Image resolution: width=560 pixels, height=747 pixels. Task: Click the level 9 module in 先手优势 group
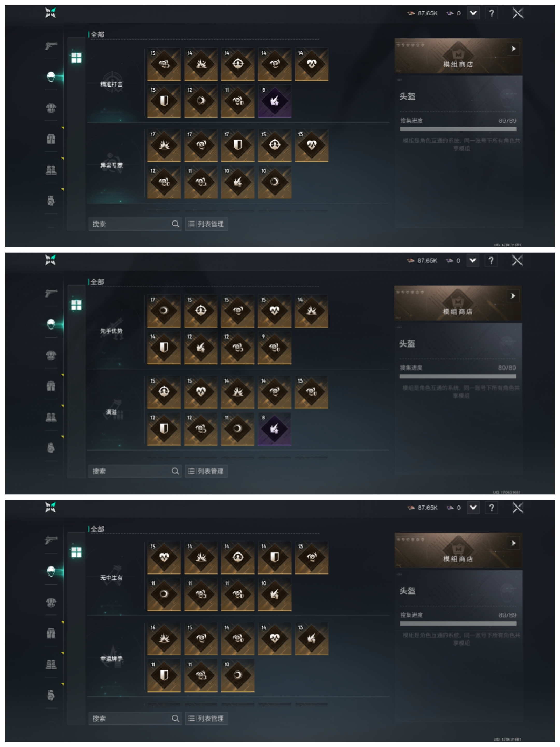pos(275,348)
